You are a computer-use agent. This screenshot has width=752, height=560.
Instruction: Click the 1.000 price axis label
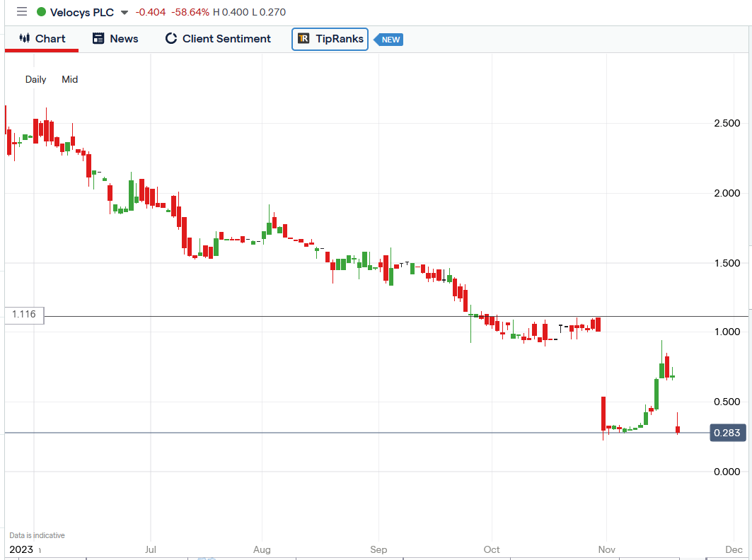pyautogui.click(x=727, y=332)
